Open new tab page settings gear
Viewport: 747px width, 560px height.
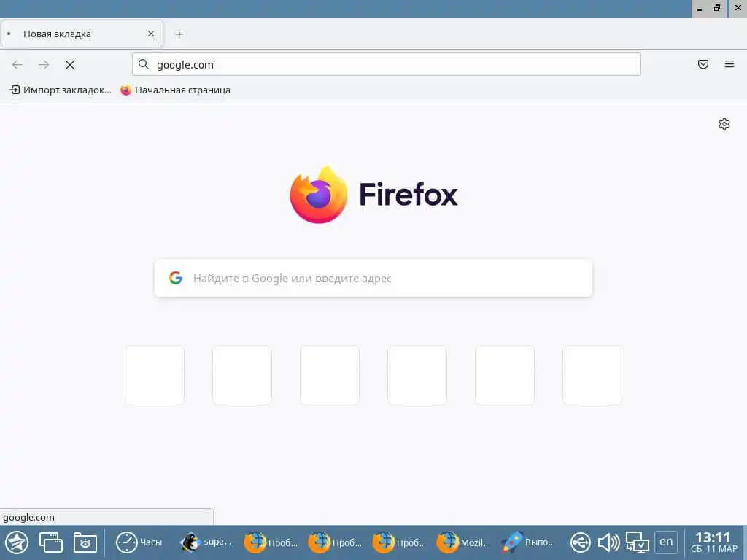[x=724, y=124]
